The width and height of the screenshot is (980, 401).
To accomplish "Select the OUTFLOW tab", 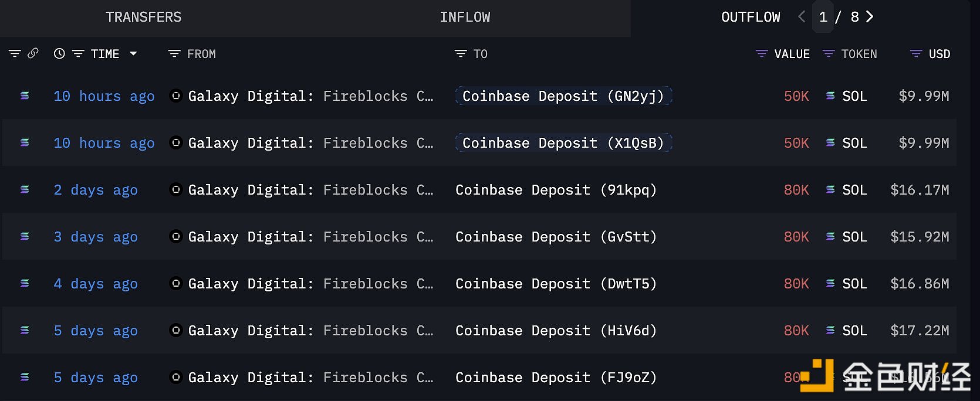I will click(751, 17).
